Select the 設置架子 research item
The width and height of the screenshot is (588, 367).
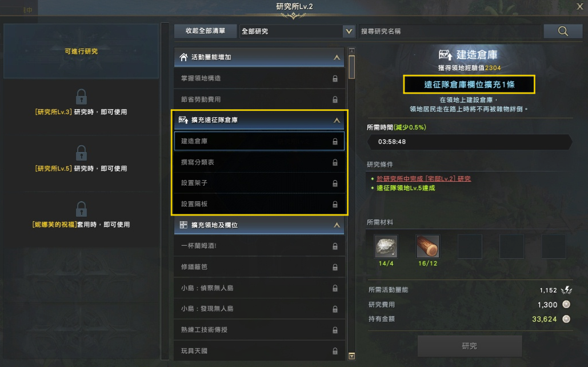[x=259, y=183]
